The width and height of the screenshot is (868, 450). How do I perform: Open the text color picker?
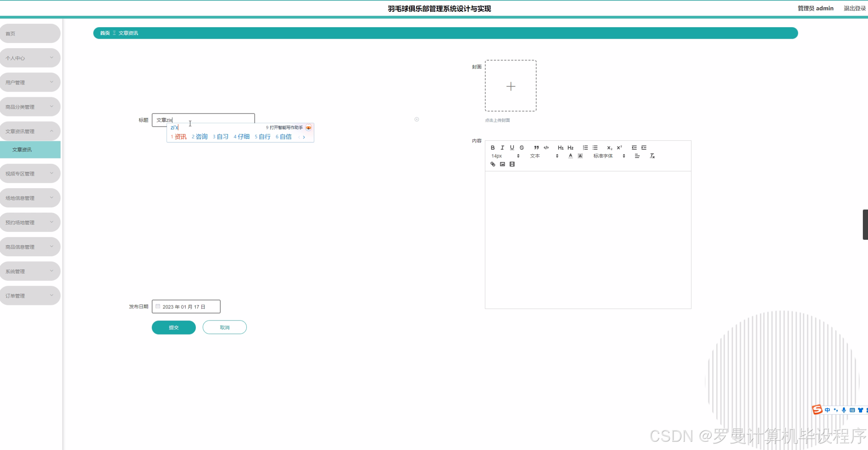point(570,156)
